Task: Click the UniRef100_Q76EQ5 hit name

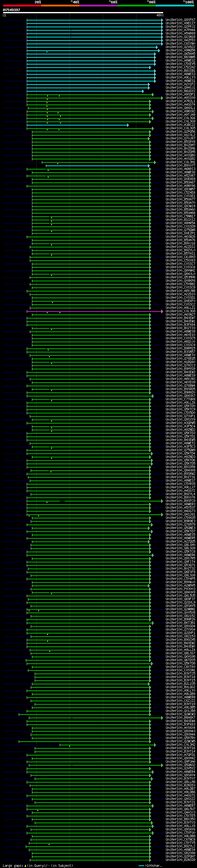Action: pos(180,358)
